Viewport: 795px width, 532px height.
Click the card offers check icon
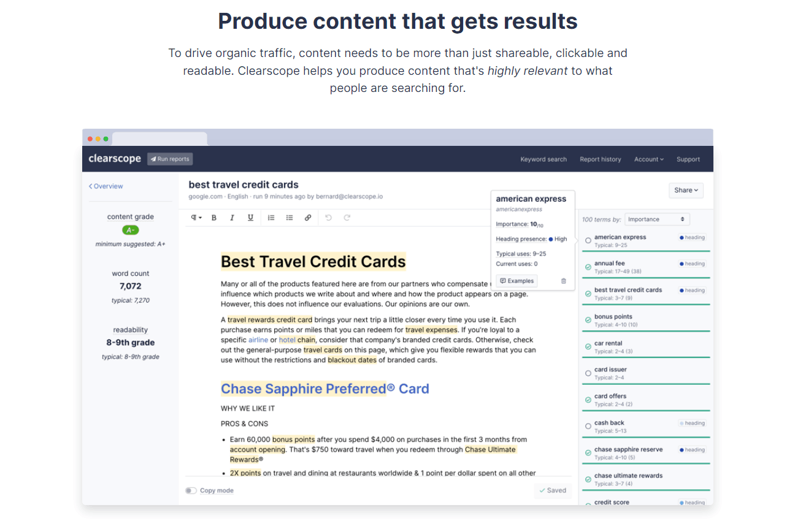[588, 400]
